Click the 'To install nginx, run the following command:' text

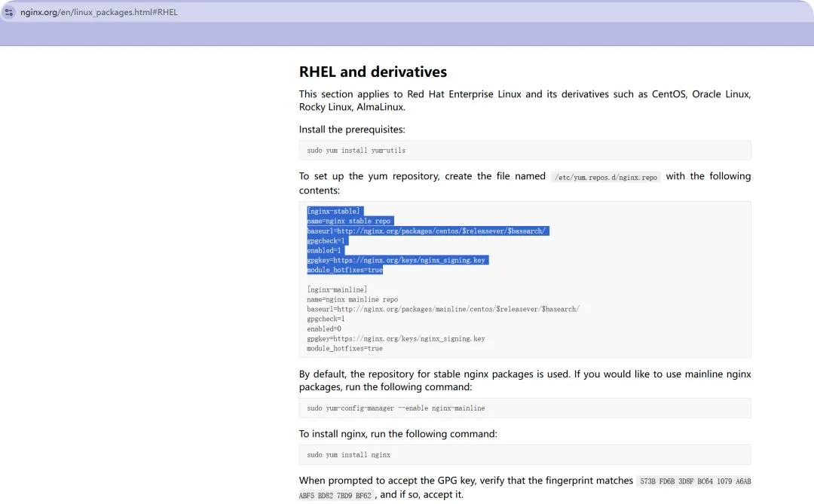[398, 434]
